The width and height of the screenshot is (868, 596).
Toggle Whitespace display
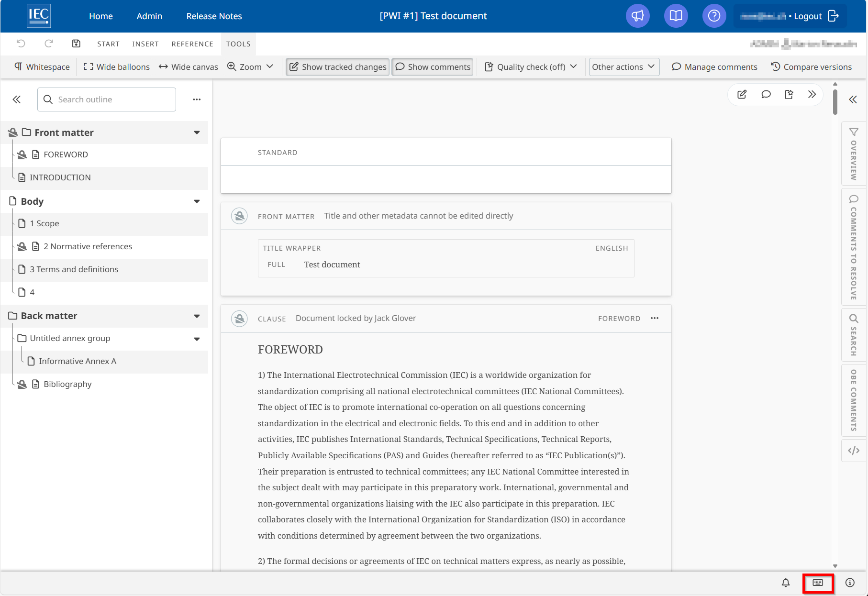[x=42, y=67]
